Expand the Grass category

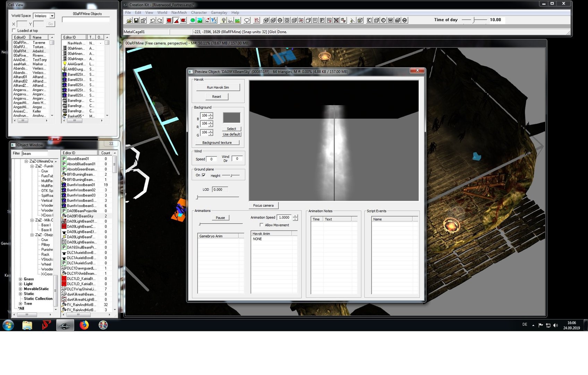click(x=20, y=279)
